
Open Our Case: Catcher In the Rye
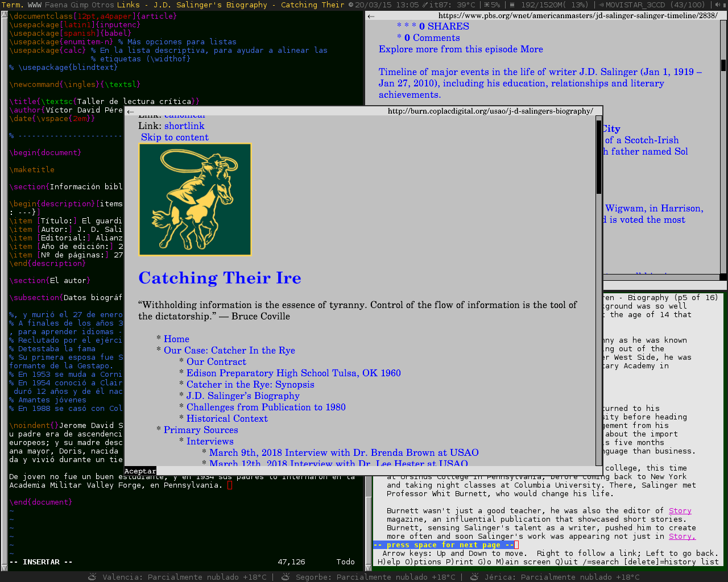229,351
